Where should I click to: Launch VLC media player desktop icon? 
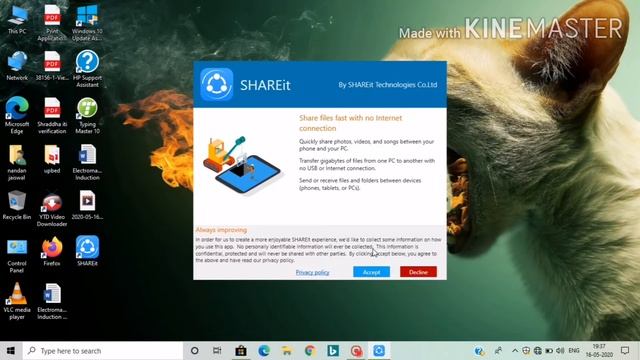click(17, 301)
